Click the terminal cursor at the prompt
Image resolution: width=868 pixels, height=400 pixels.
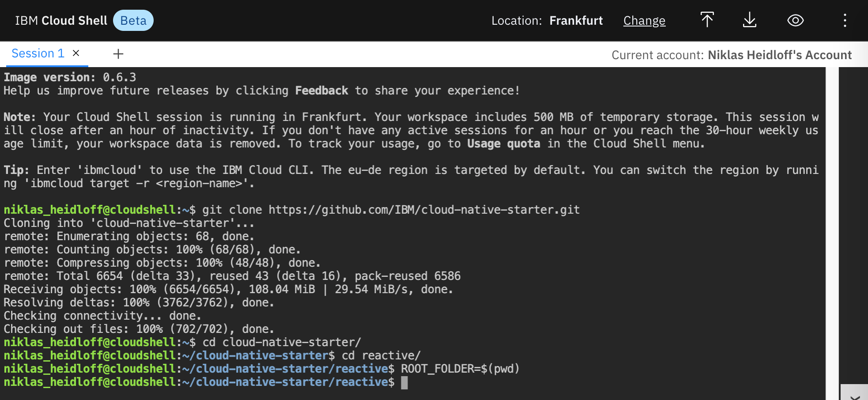404,382
